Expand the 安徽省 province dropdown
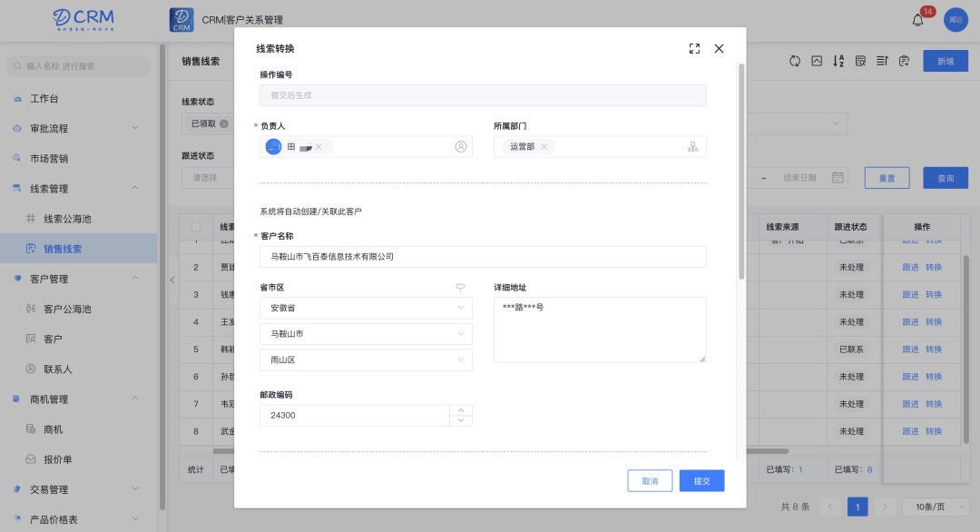The image size is (980, 532). point(366,308)
